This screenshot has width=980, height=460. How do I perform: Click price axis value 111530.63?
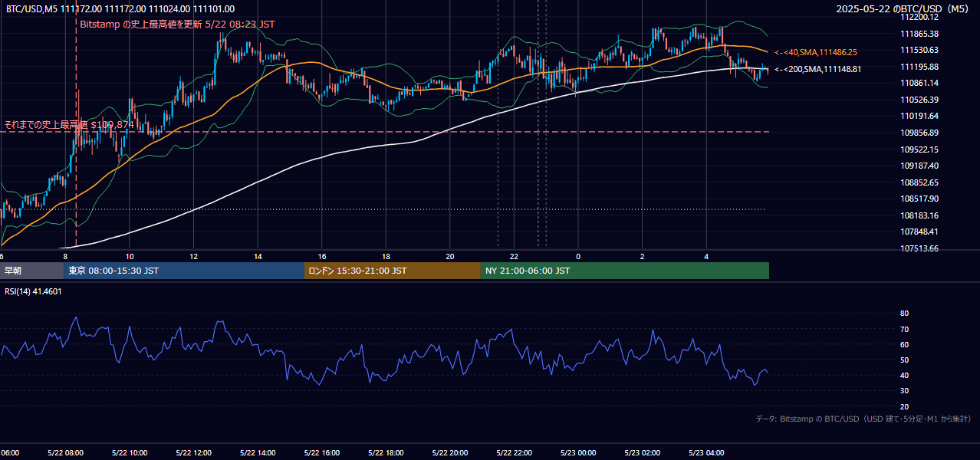[x=920, y=50]
